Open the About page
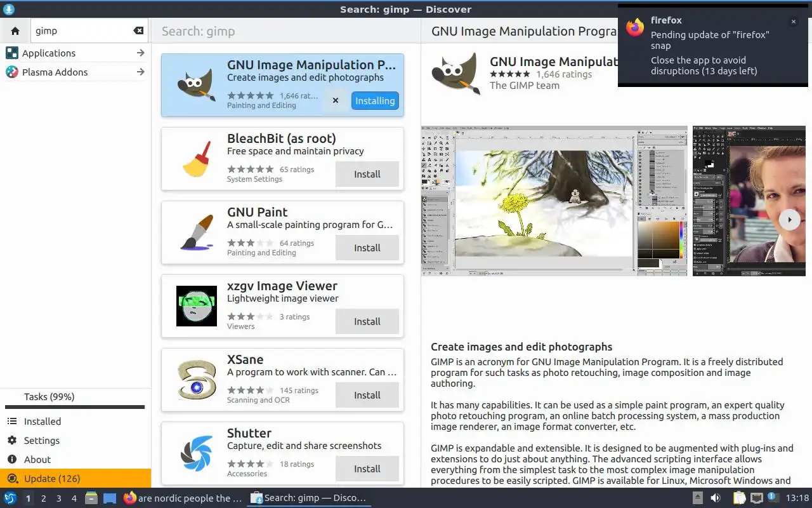The width and height of the screenshot is (812, 508). [75, 460]
